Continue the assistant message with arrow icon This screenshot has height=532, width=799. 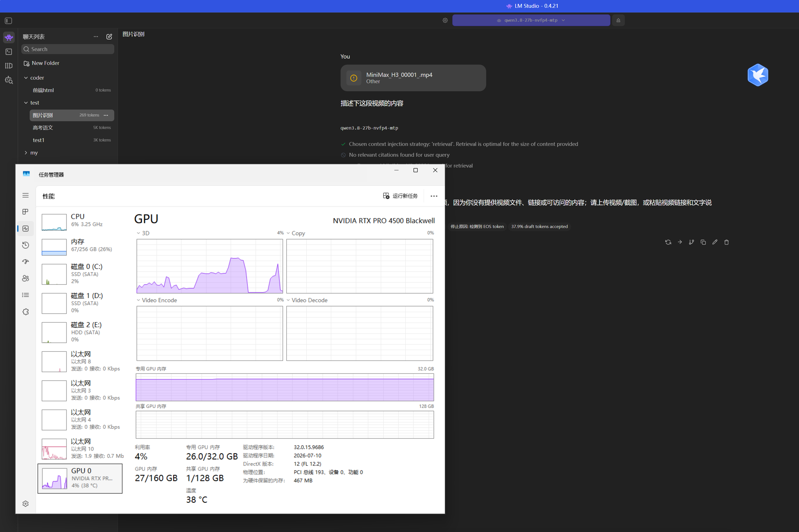[x=680, y=242]
